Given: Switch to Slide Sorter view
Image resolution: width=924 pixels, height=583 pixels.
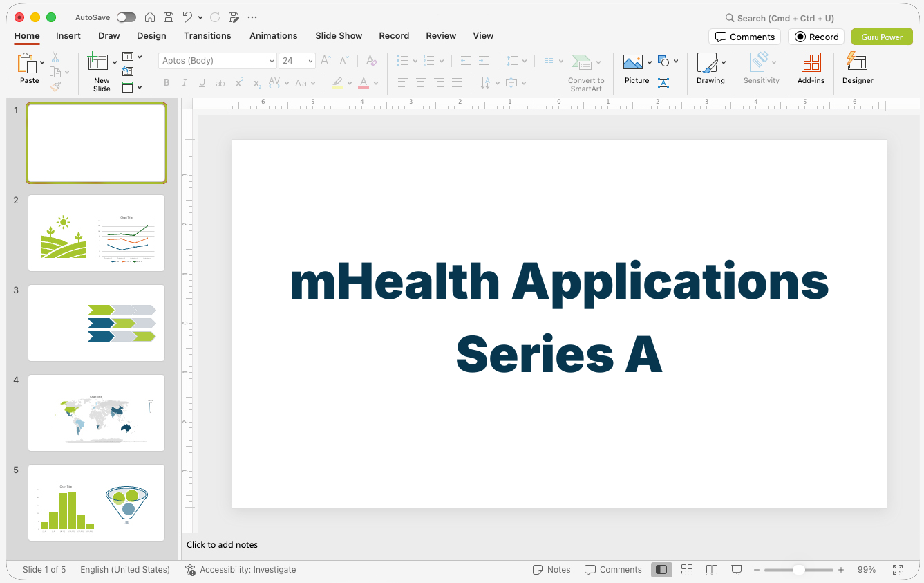Looking at the screenshot, I should tap(687, 569).
